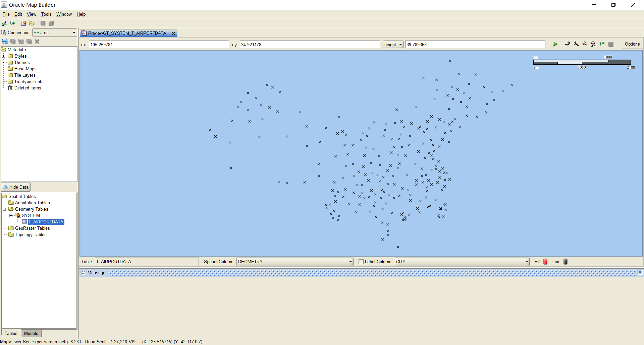This screenshot has width=644, height=345.
Task: Expand the Styles tree node
Action: pyautogui.click(x=4, y=56)
